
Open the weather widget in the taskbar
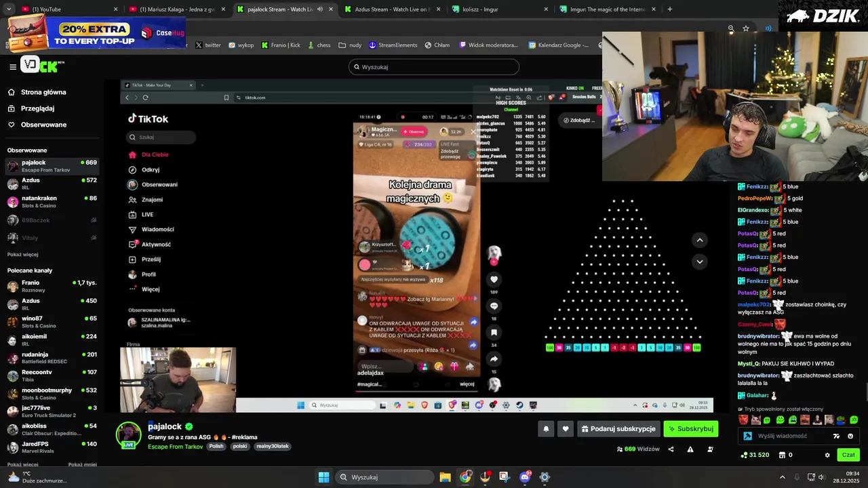[37, 477]
